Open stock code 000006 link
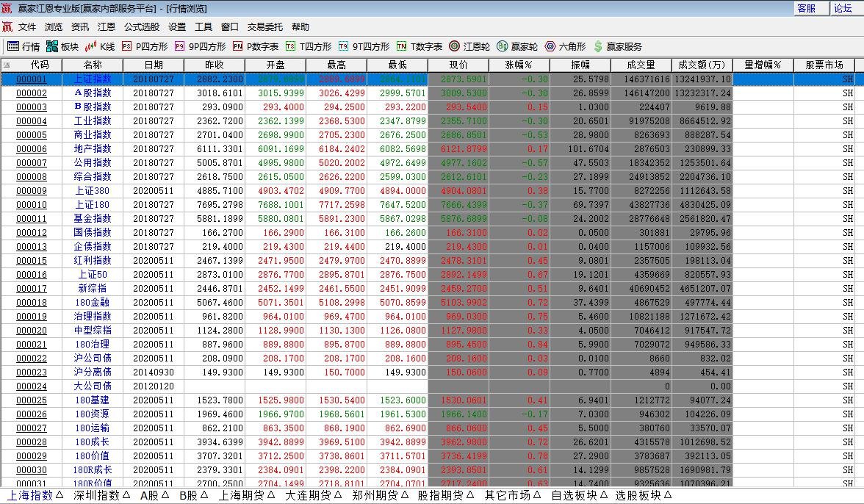Image resolution: width=864 pixels, height=504 pixels. pos(32,149)
